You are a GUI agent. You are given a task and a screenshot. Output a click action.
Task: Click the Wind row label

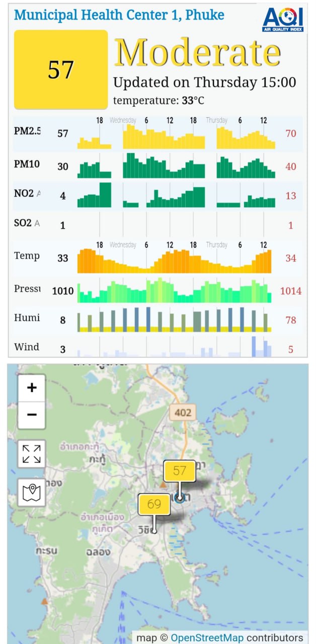coord(27,347)
